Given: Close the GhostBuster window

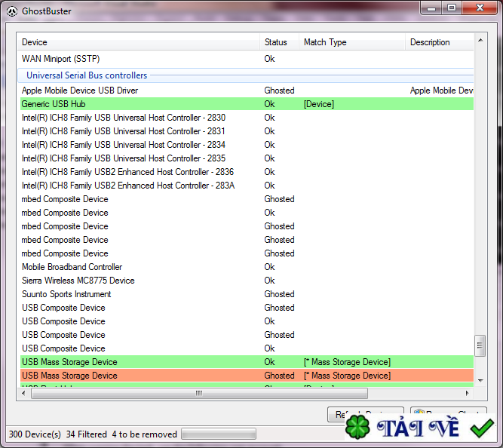Looking at the screenshot, I should coord(480,8).
